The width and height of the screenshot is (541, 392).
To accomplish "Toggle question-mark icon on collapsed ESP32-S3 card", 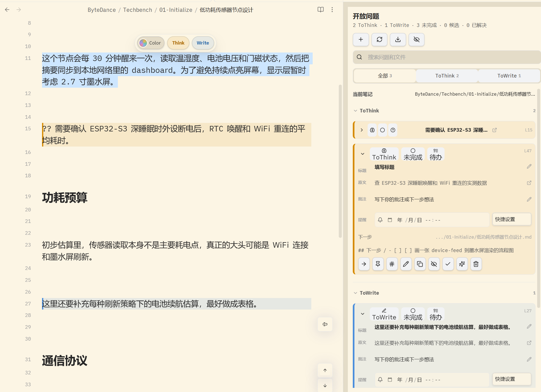I will [393, 130].
